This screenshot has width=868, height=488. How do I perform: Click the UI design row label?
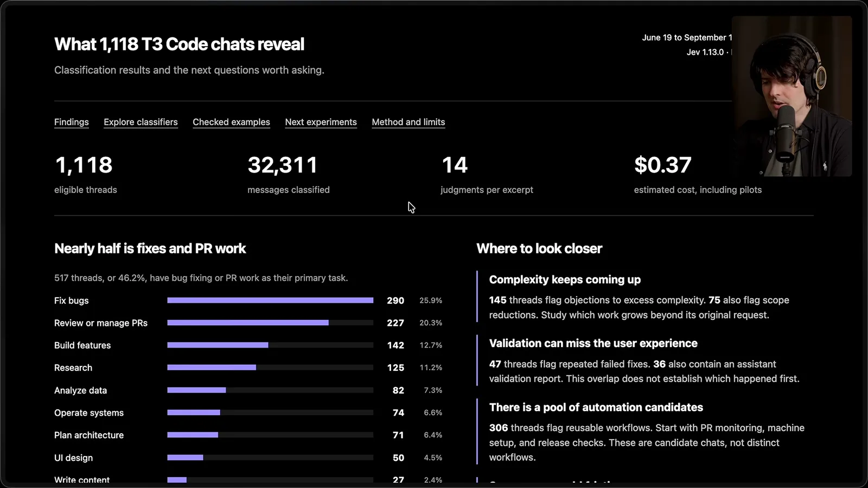[73, 458]
